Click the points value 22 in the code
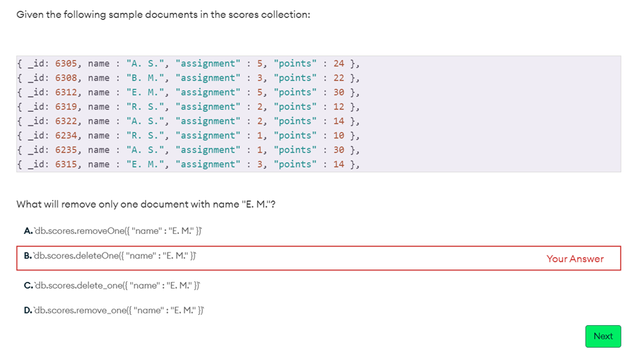 pos(339,78)
